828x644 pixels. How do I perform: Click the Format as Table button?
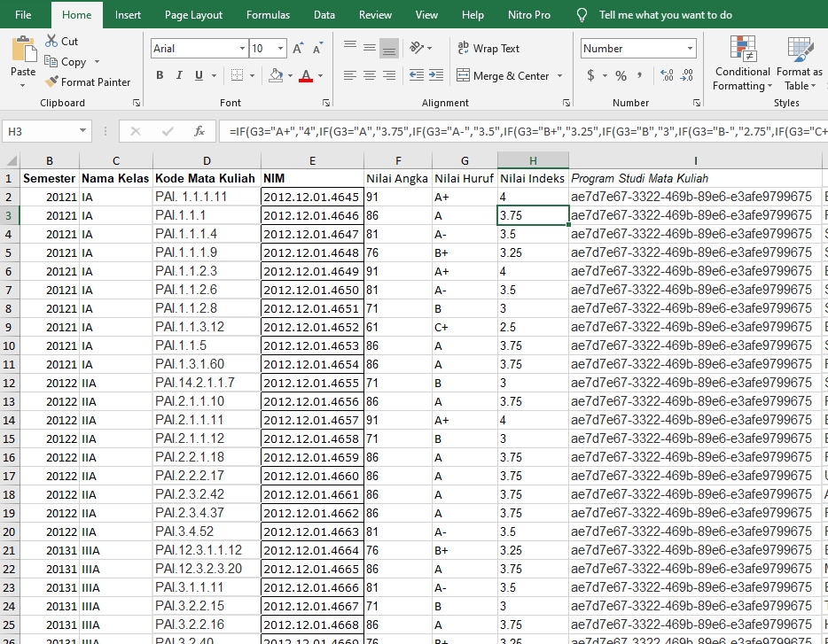pos(798,62)
